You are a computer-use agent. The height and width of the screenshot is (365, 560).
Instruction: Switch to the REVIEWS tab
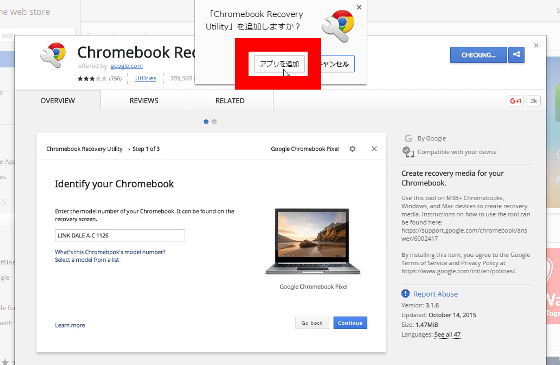[x=144, y=101]
